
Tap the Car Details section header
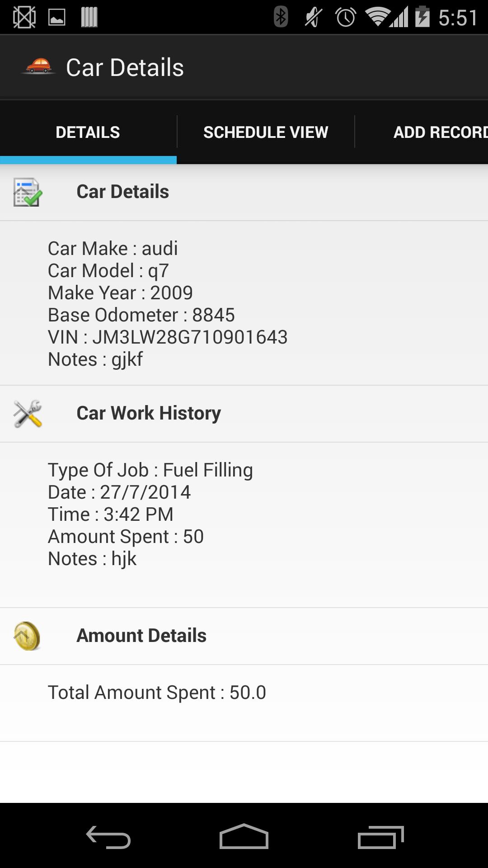pyautogui.click(x=244, y=192)
